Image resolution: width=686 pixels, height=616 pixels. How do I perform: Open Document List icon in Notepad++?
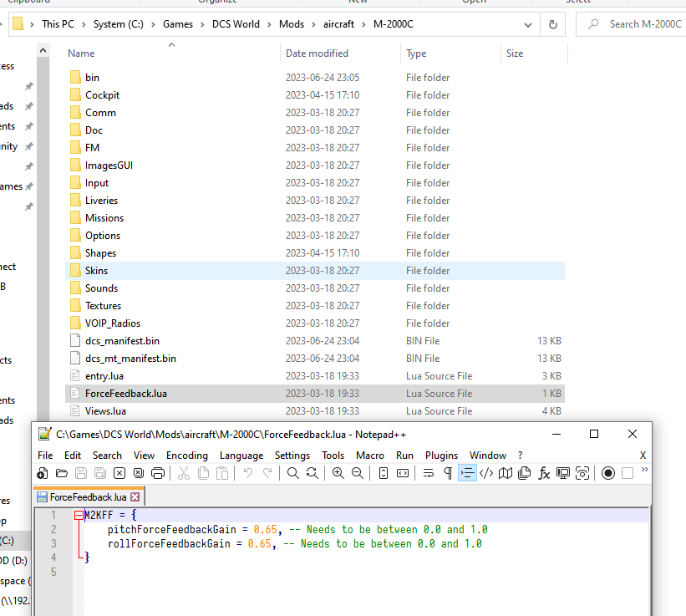[524, 473]
